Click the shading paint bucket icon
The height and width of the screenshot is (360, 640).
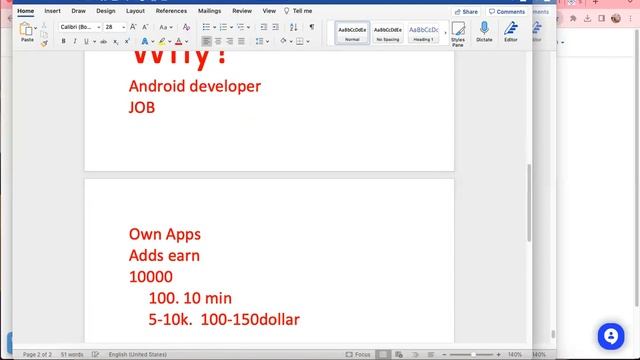pos(283,41)
